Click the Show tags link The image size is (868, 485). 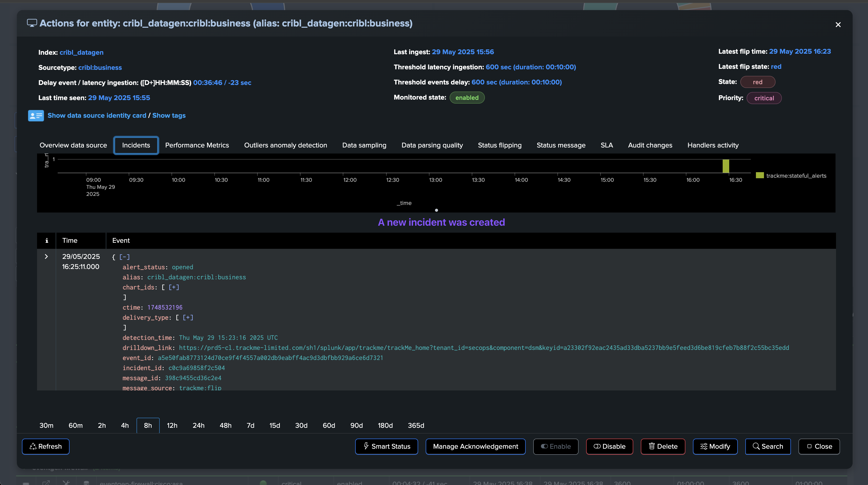[169, 115]
